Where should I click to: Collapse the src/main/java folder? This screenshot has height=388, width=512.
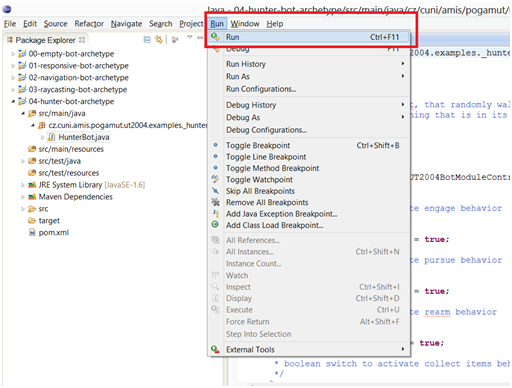click(x=23, y=113)
